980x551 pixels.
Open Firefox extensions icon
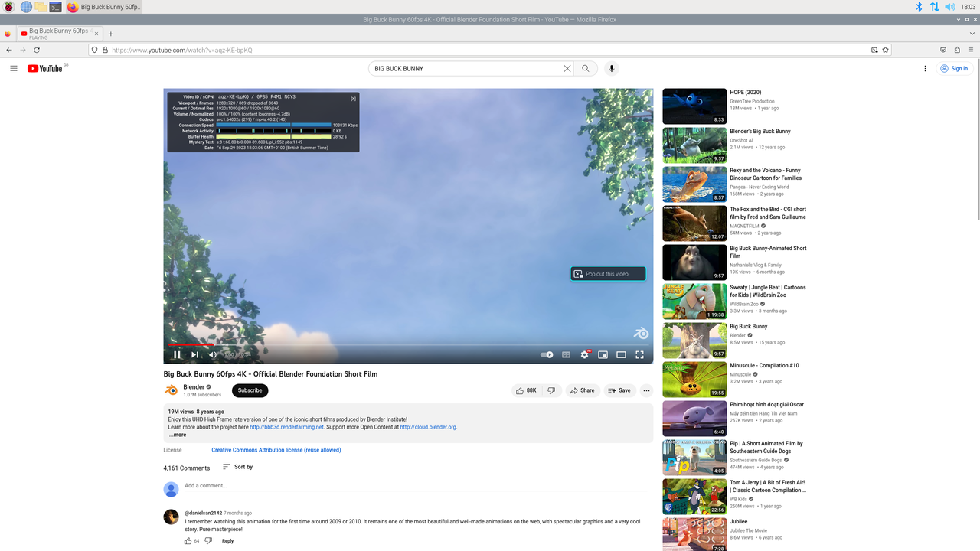pos(957,50)
